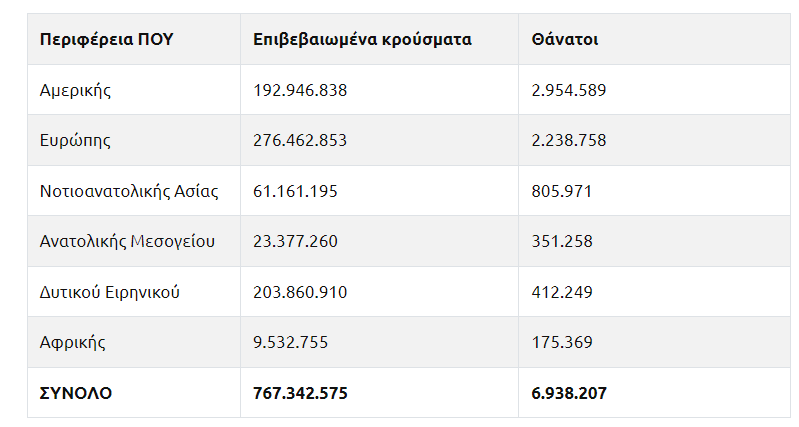Click the deaths value 2.954.589
Image resolution: width=799 pixels, height=427 pixels.
pyautogui.click(x=569, y=90)
